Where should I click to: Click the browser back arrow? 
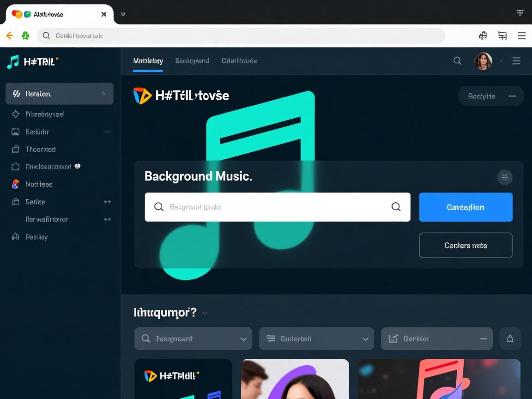(10, 36)
